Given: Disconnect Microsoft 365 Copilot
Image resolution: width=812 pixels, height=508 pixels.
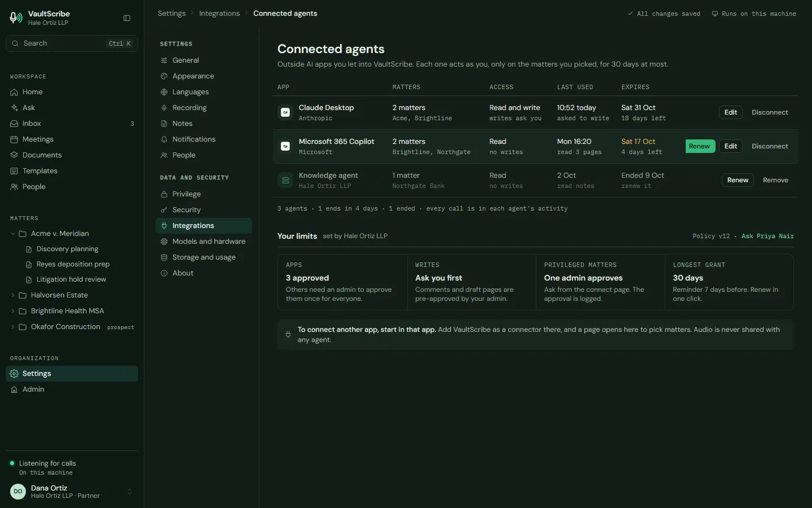Looking at the screenshot, I should click(770, 146).
